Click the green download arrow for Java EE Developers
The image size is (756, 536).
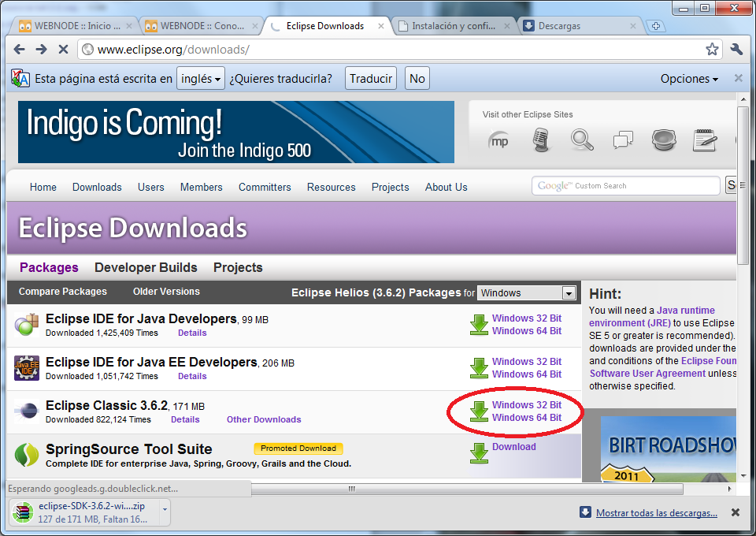pos(479,368)
